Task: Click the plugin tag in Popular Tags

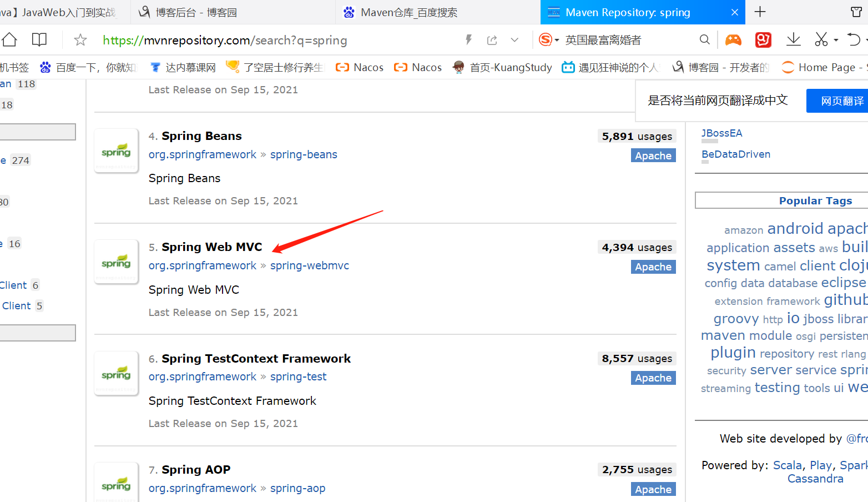Action: click(x=733, y=353)
